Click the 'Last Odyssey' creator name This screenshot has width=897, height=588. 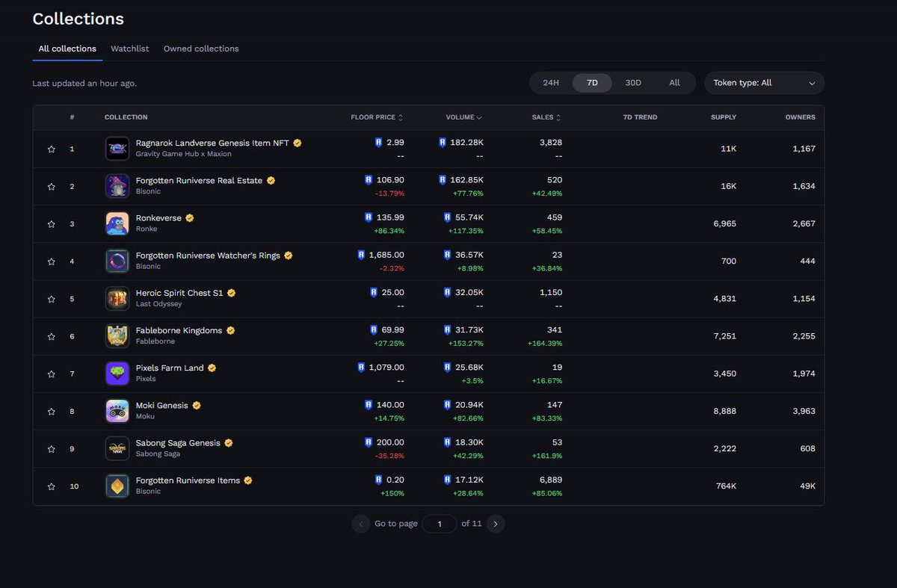(x=158, y=304)
